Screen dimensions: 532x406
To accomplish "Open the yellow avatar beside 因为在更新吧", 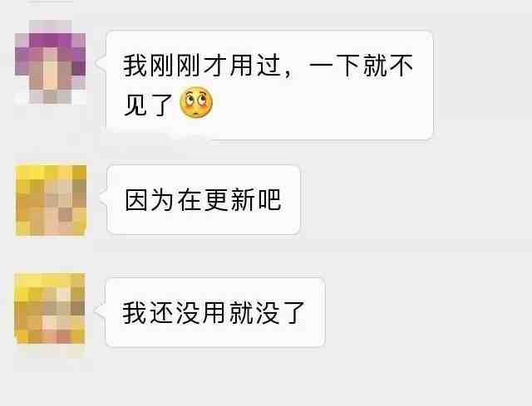I will pyautogui.click(x=51, y=200).
